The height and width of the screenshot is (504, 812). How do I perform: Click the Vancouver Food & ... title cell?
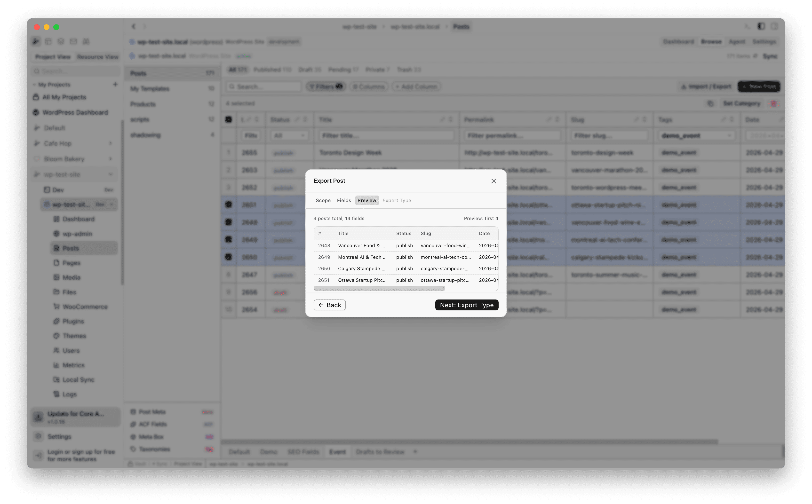point(361,246)
